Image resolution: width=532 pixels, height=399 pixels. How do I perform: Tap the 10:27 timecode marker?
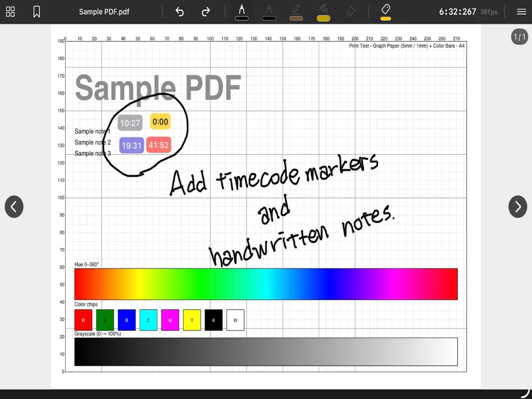click(130, 123)
